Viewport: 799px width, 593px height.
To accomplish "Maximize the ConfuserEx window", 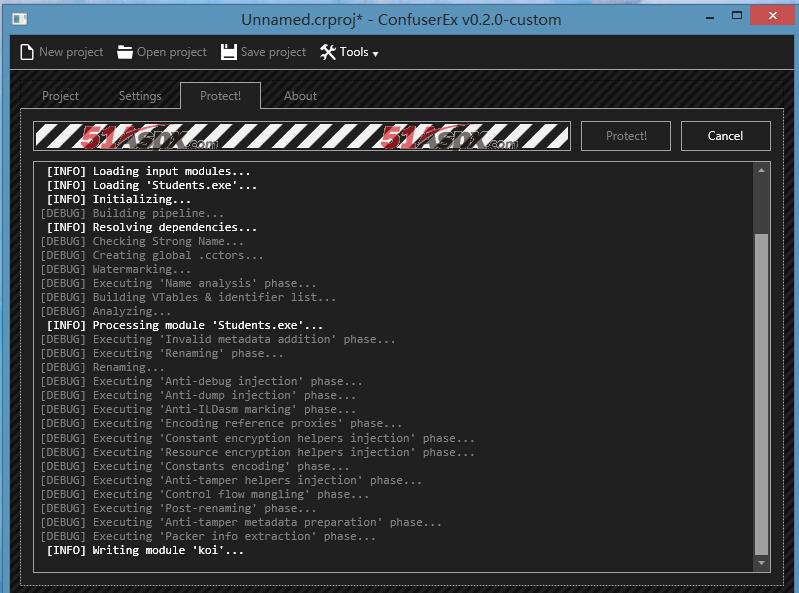I will [736, 16].
